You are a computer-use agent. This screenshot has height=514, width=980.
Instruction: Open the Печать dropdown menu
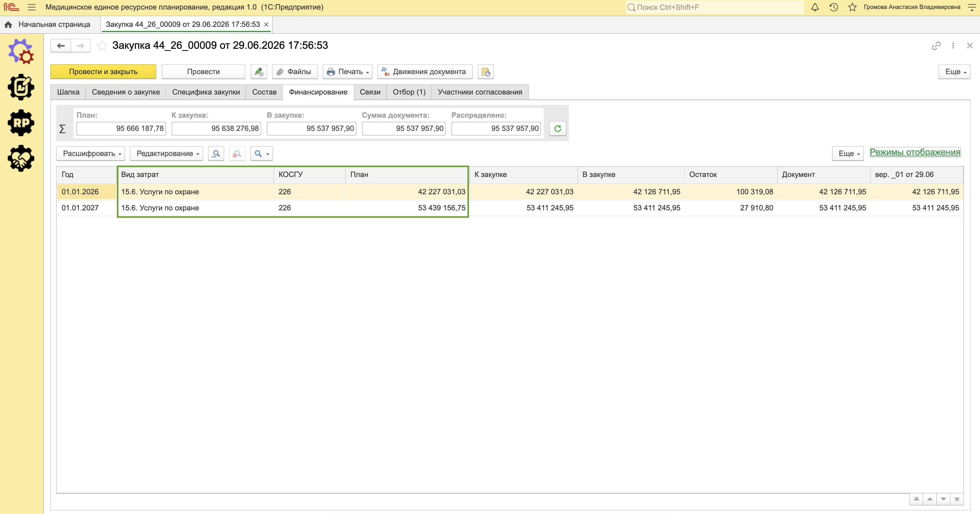click(347, 71)
